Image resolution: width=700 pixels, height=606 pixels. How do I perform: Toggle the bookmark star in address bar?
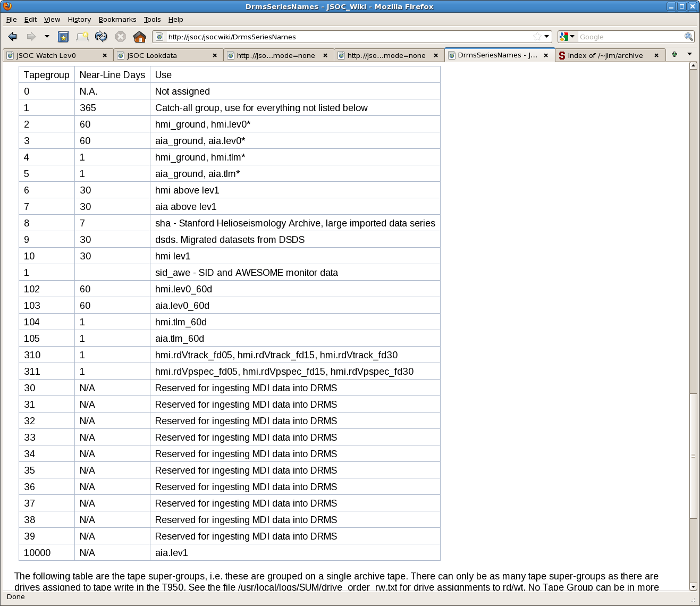tap(537, 37)
